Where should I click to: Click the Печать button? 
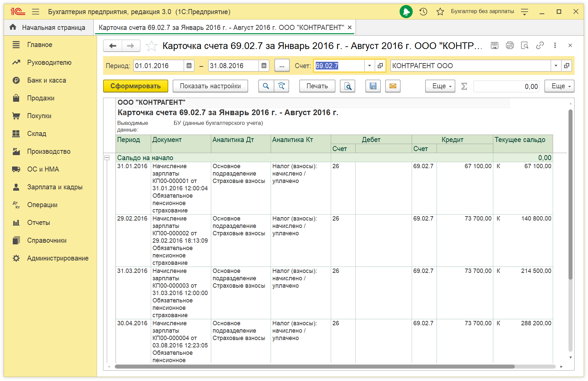coord(317,86)
